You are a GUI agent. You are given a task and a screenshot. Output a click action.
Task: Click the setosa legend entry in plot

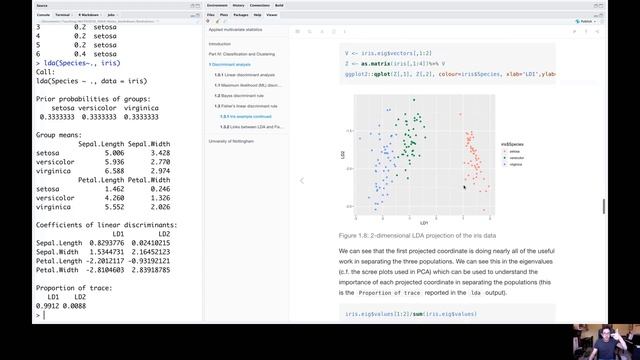pyautogui.click(x=511, y=151)
